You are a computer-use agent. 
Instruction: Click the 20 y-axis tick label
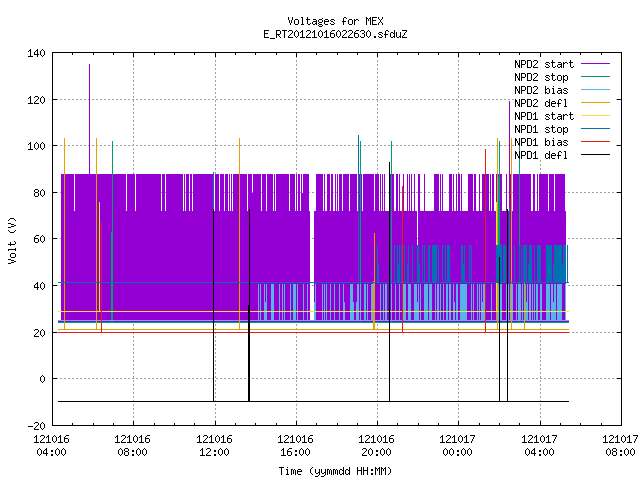click(x=39, y=333)
